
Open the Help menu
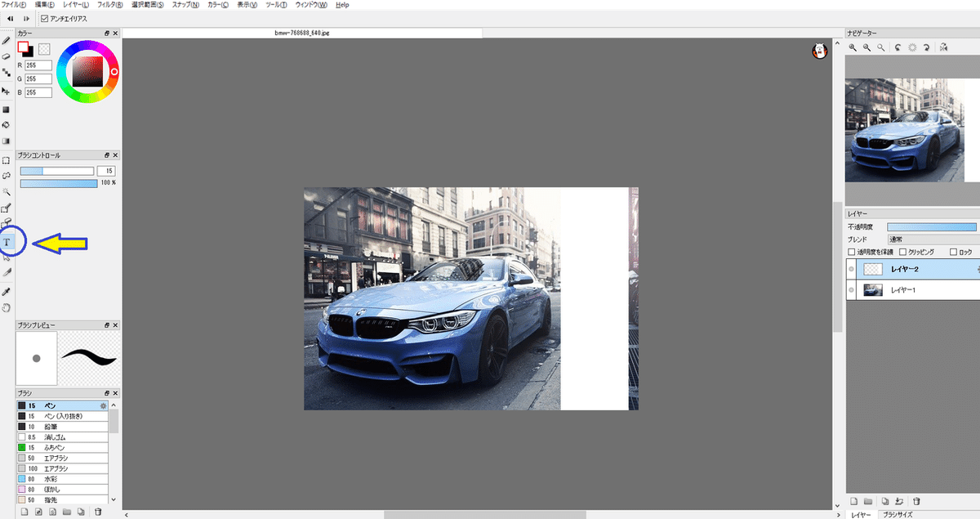(x=342, y=5)
